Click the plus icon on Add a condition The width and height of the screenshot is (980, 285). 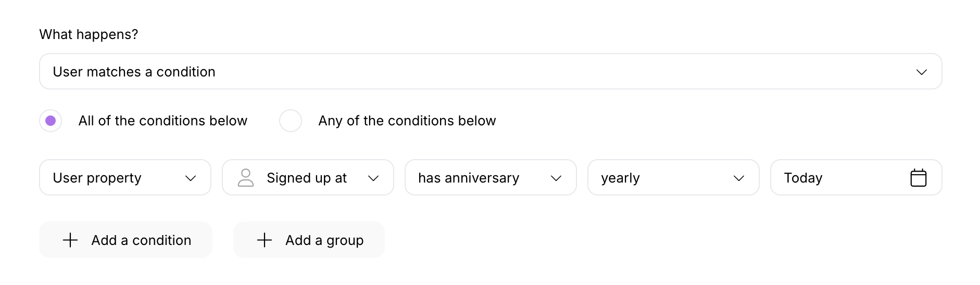[70, 240]
